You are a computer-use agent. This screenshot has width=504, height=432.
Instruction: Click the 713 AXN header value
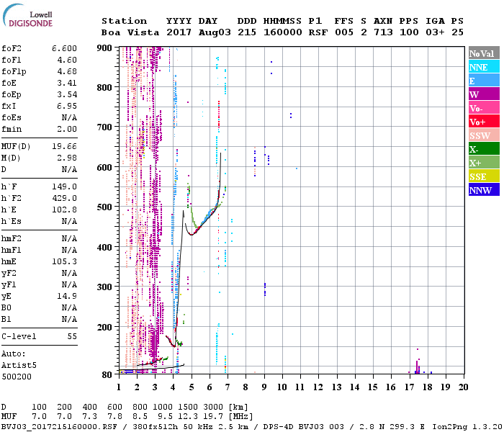(383, 32)
